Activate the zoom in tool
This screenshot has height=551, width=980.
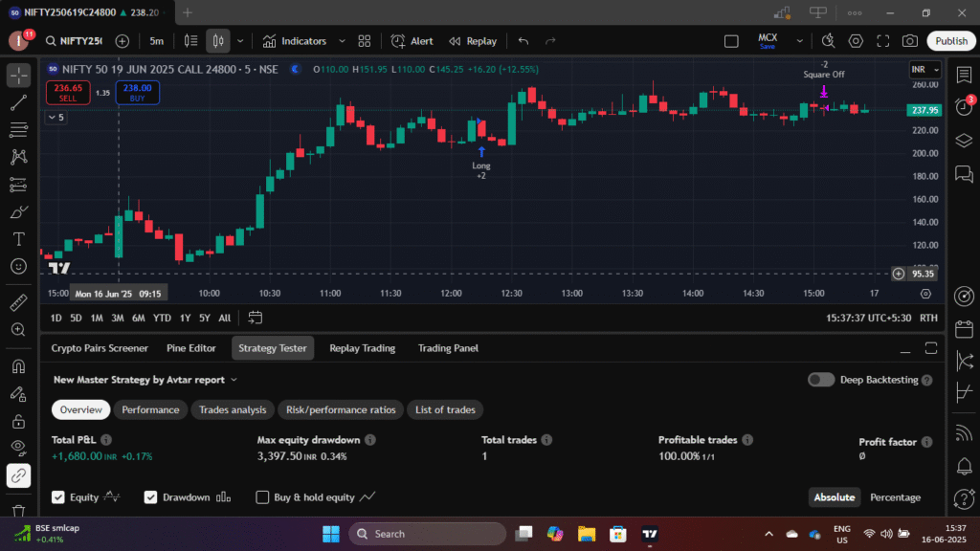click(x=19, y=330)
